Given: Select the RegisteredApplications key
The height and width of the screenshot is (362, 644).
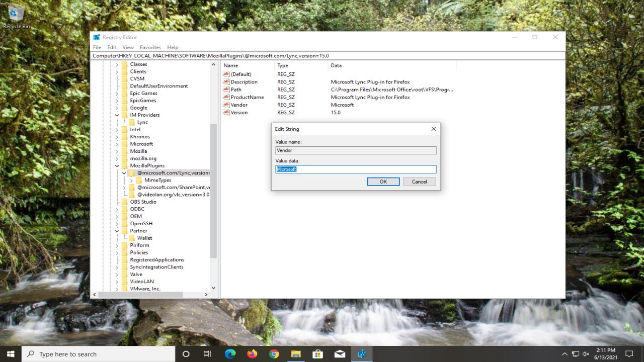Looking at the screenshot, I should 157,260.
